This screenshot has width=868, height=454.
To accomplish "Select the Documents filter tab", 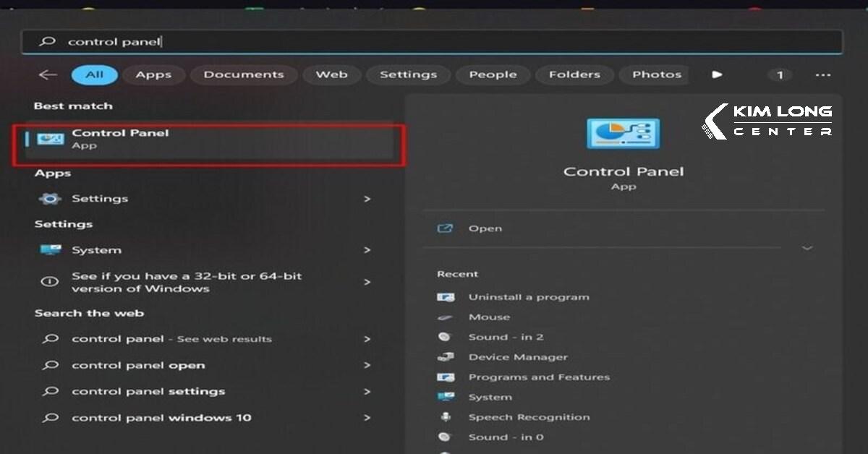I will (243, 74).
